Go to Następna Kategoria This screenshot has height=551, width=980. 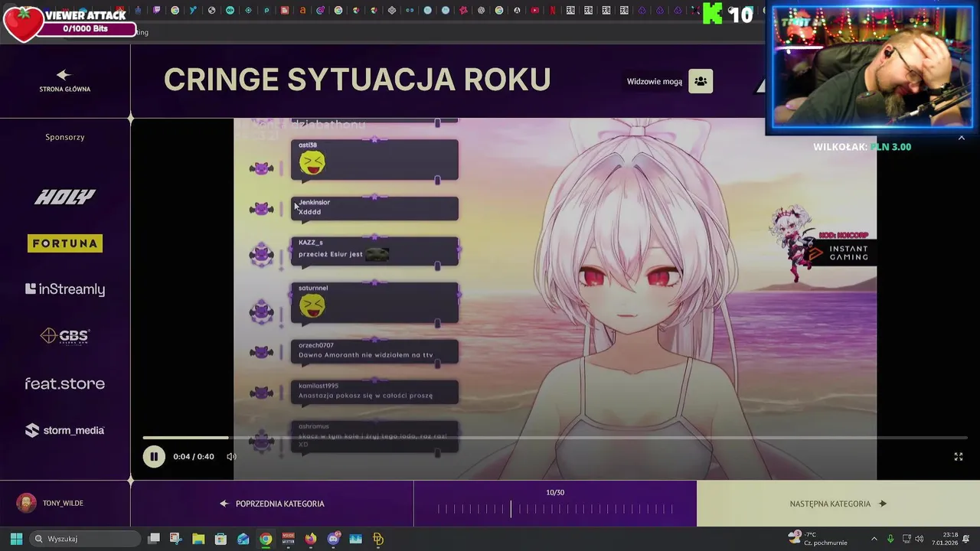tap(838, 504)
